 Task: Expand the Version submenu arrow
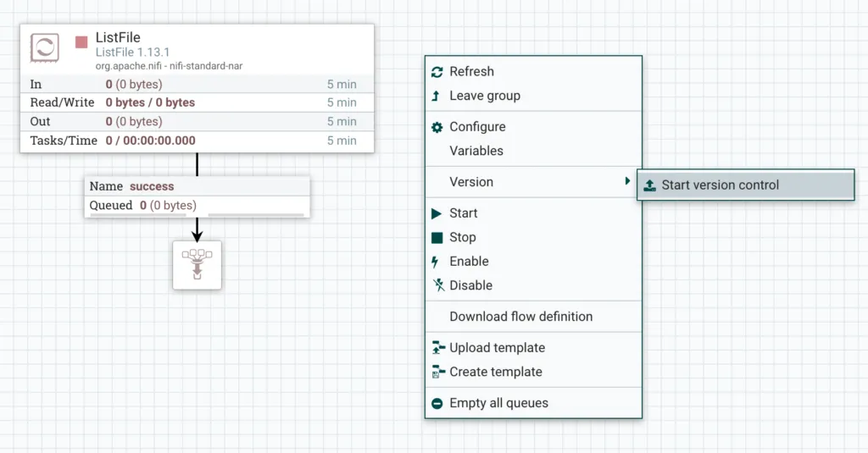(x=627, y=181)
